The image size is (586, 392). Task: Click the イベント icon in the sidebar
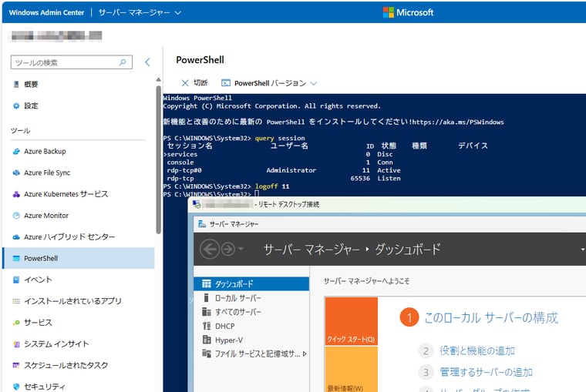click(x=16, y=280)
